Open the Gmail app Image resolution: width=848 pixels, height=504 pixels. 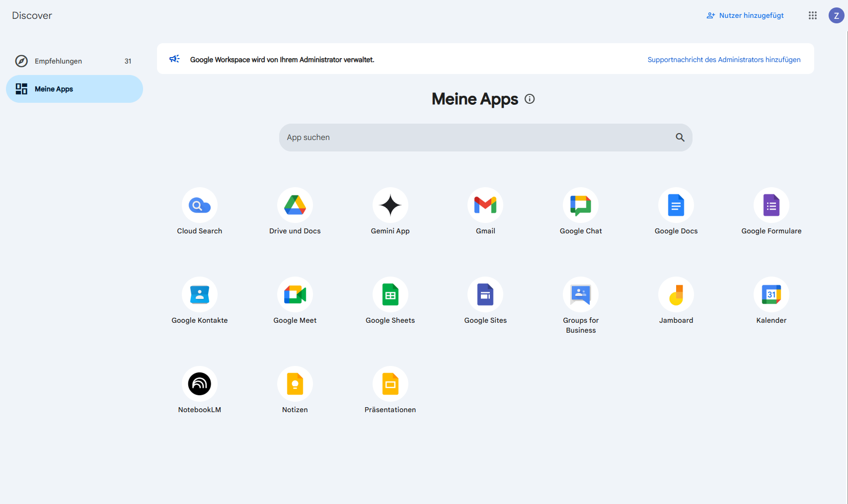(485, 205)
